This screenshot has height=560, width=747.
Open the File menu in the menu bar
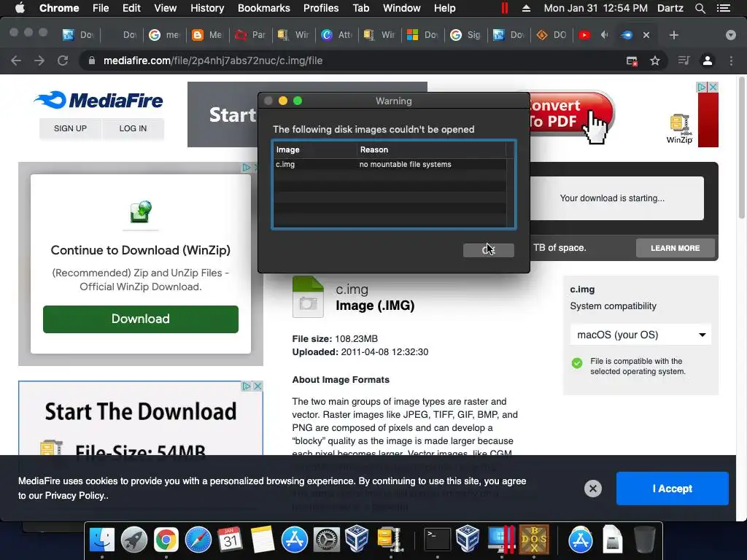pyautogui.click(x=101, y=8)
